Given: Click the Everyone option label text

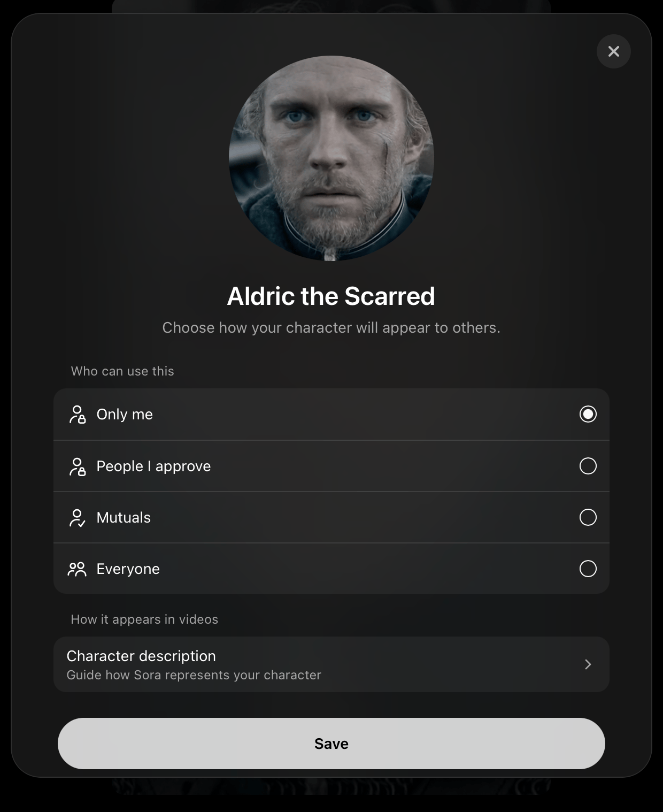Looking at the screenshot, I should 128,569.
